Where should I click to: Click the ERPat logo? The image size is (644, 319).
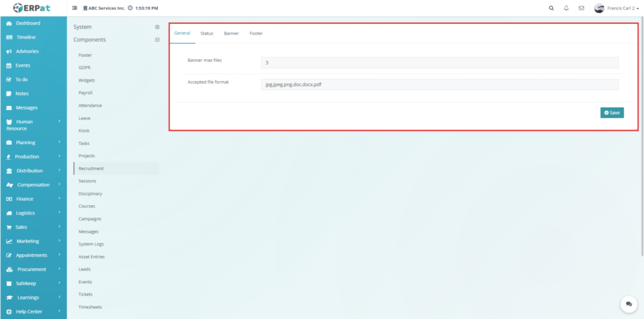pos(33,8)
